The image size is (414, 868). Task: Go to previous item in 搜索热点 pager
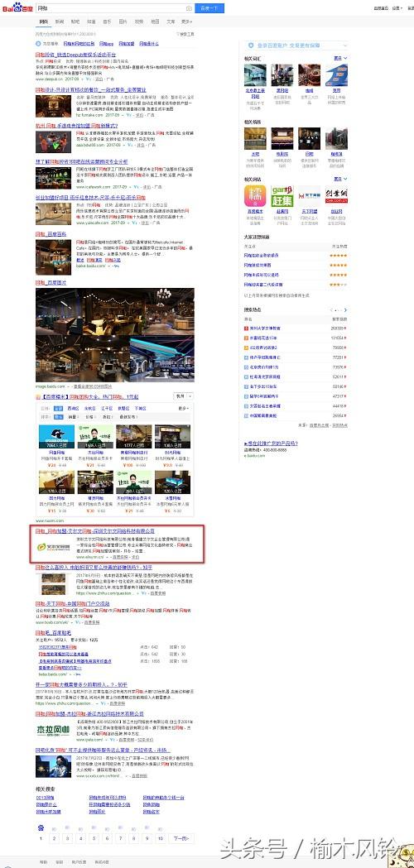pyautogui.click(x=331, y=310)
